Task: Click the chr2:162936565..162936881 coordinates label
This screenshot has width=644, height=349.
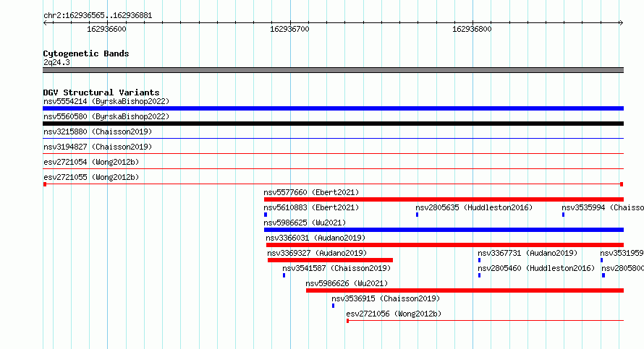Action: 98,15
